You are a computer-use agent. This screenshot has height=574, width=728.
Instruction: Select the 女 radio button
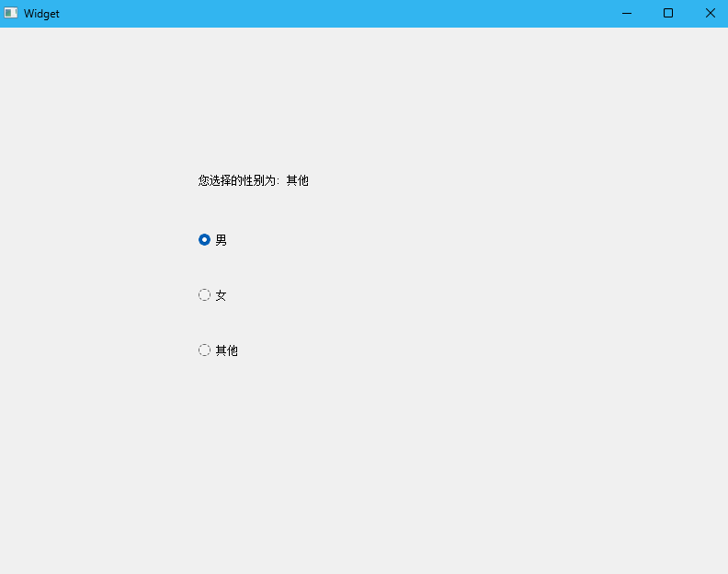[212, 295]
